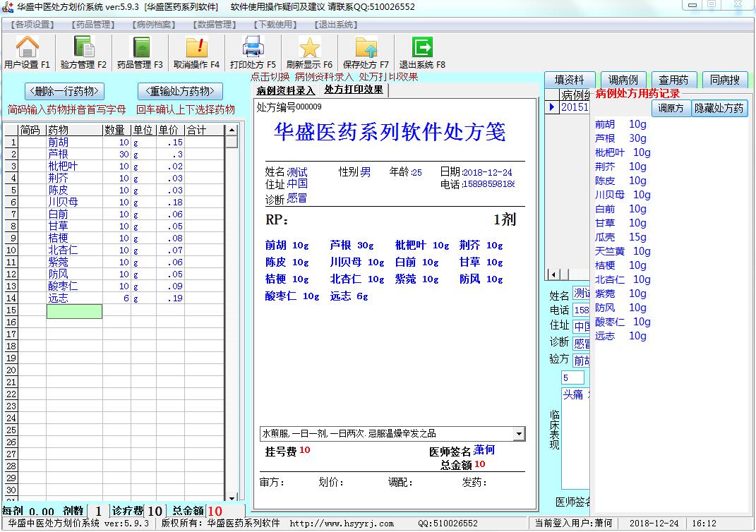Click the 电话 input field in the right panel
Viewport: 756px width, 532px height.
click(x=581, y=310)
